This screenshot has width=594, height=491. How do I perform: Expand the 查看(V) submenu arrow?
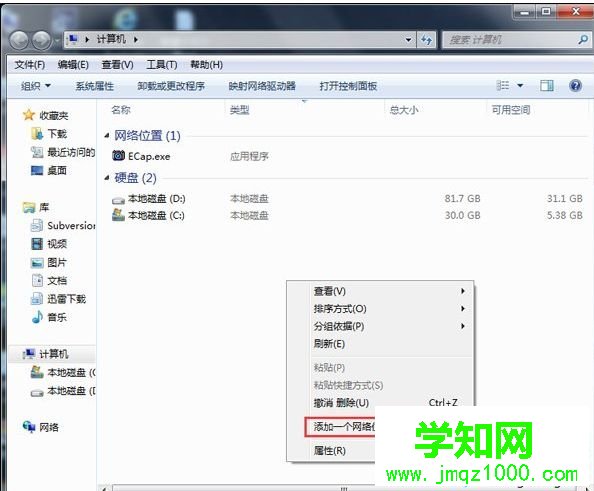tap(463, 291)
